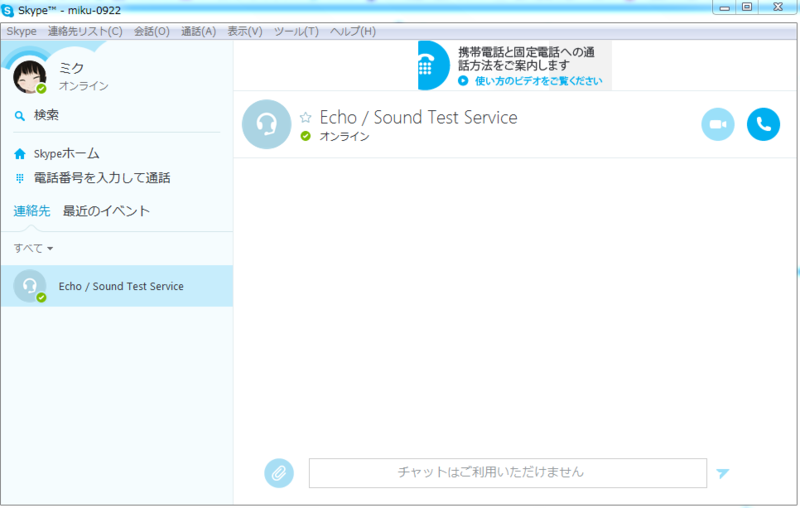The width and height of the screenshot is (800, 508).
Task: Close the Skype window
Action: (778, 7)
